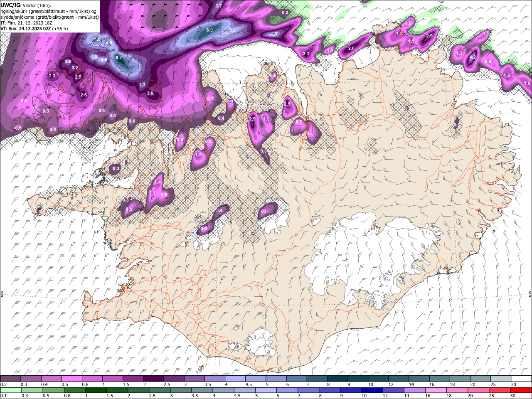Click the dark teal 8–9 snow legend swatch
Viewport: 532px width, 399px height.
coord(337,379)
